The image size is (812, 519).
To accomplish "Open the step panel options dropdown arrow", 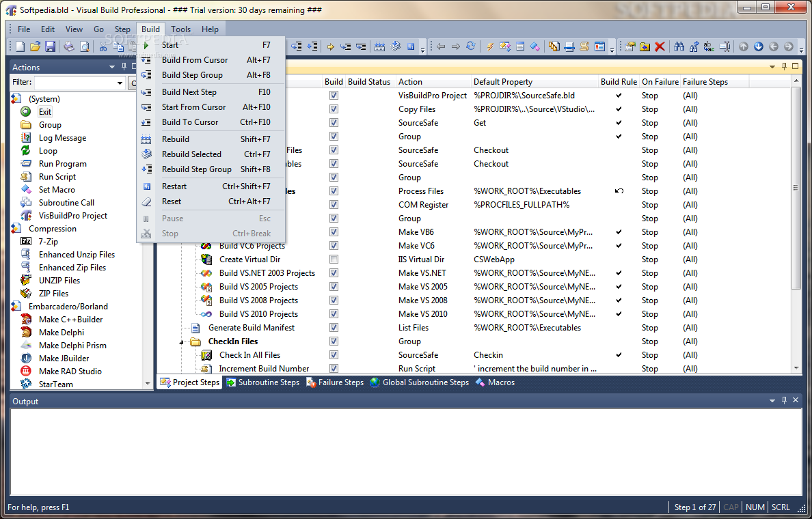I will pyautogui.click(x=772, y=67).
